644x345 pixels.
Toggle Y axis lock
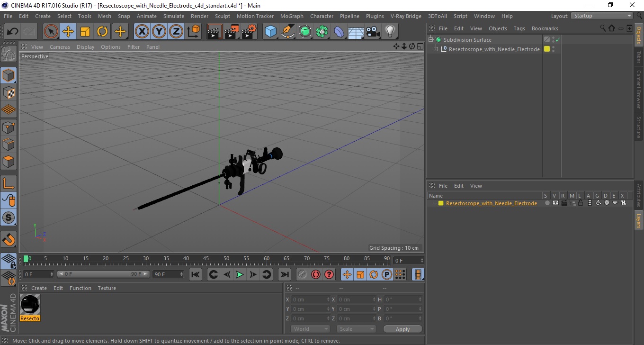(x=159, y=32)
